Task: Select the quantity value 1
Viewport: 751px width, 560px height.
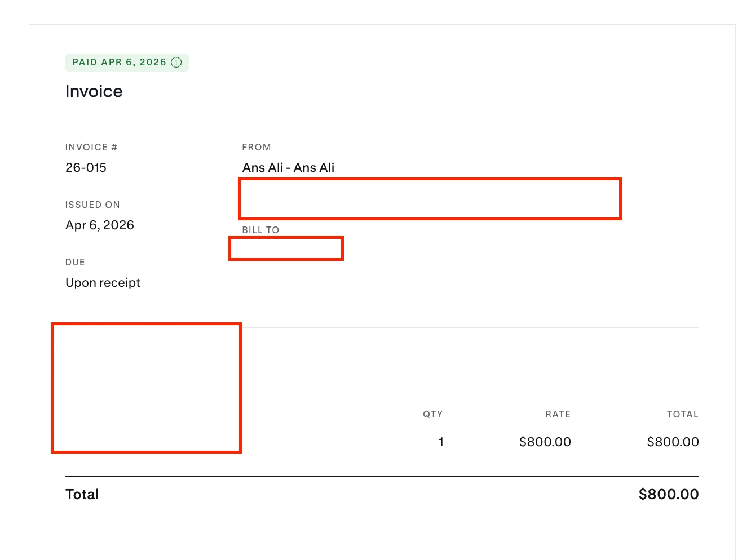Action: pyautogui.click(x=441, y=442)
